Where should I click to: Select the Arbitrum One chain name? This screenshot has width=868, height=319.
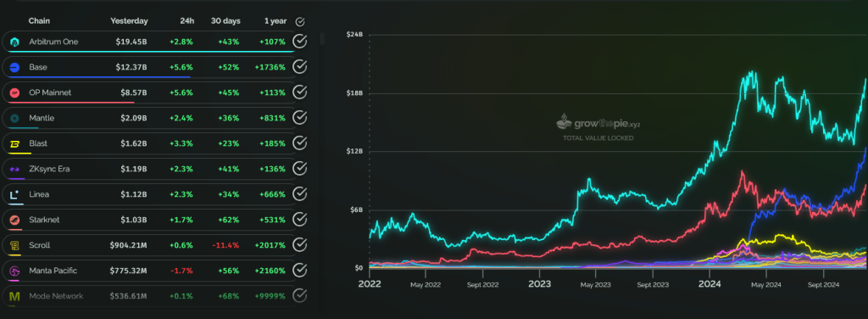[x=53, y=42]
